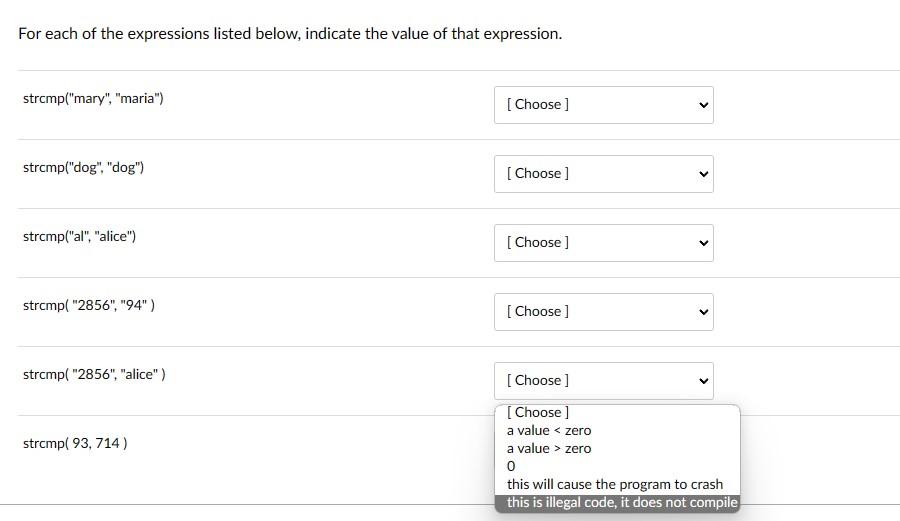
Task: Click the strcmp("al", "alice") expression text
Action: pos(79,237)
